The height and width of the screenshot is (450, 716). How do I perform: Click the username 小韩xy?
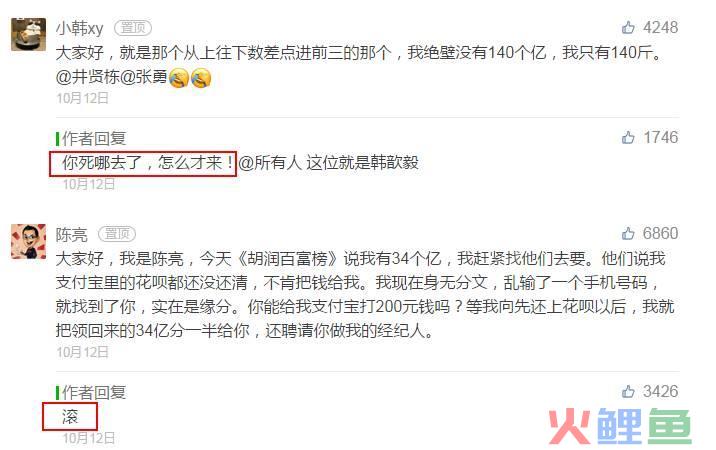coord(79,28)
